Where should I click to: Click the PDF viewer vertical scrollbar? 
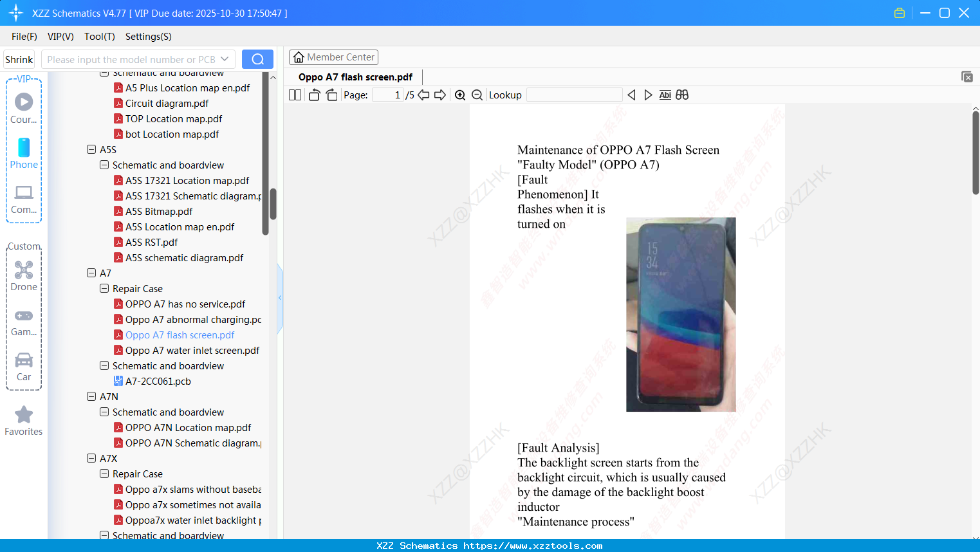975,152
